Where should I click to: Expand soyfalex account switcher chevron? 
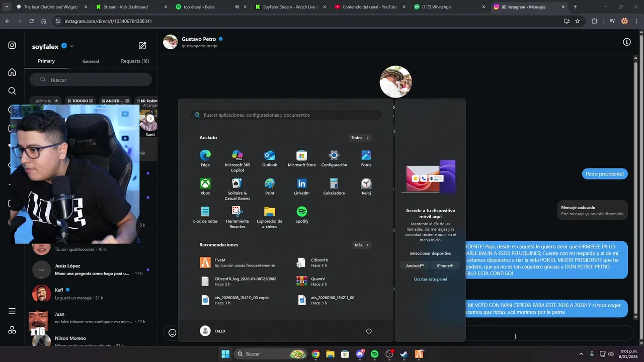[71, 46]
